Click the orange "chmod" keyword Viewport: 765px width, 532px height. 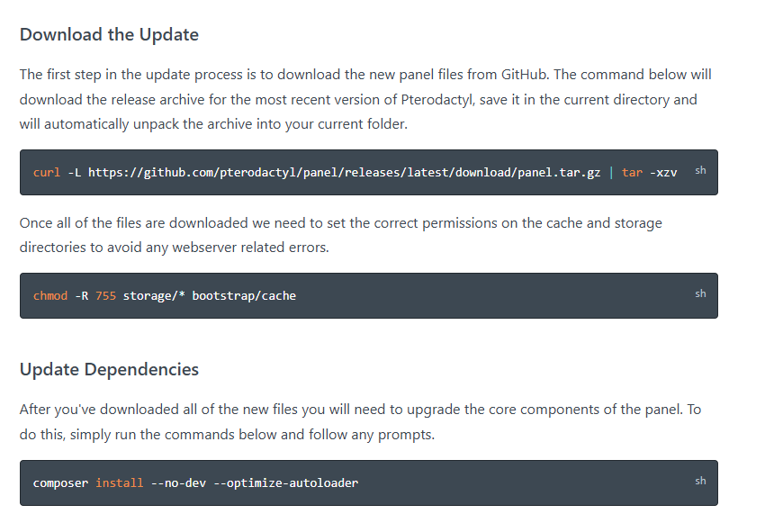click(50, 296)
